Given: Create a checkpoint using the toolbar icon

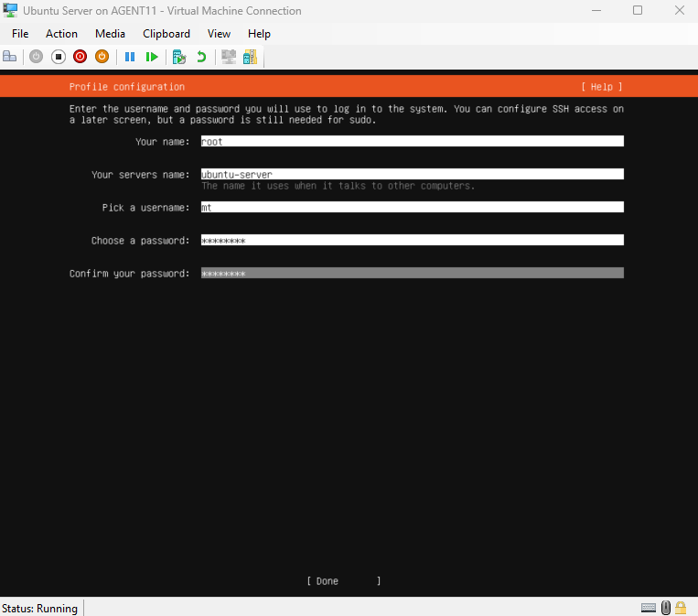Looking at the screenshot, I should 179,57.
